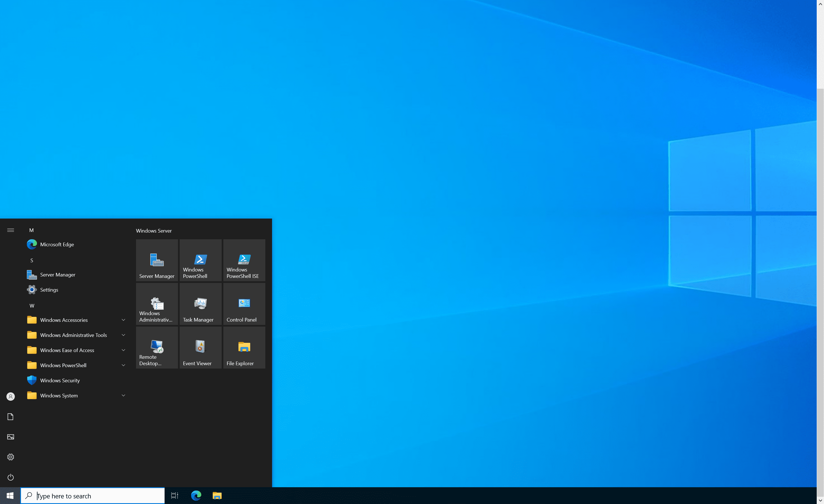The height and width of the screenshot is (504, 824).
Task: Open the hamburger menu in Start
Action: [10, 230]
